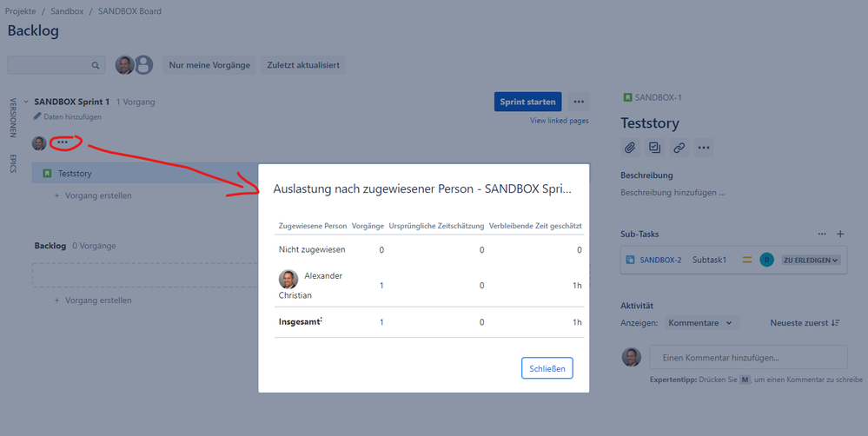Click Subtask1 summary text
Viewport: 868px width, 436px height.
click(709, 260)
